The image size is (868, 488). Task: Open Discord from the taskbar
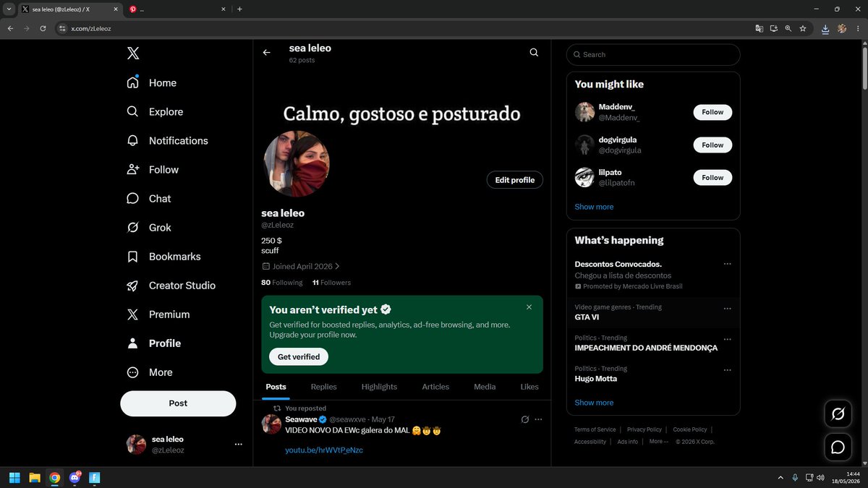coord(75,477)
